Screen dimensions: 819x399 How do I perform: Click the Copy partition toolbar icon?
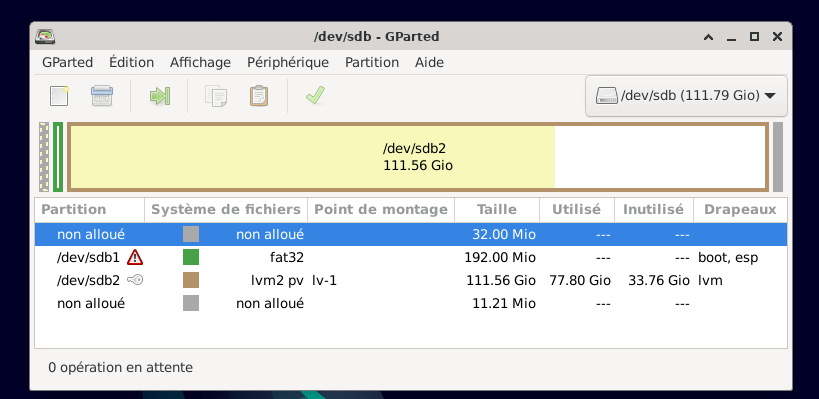[x=216, y=96]
